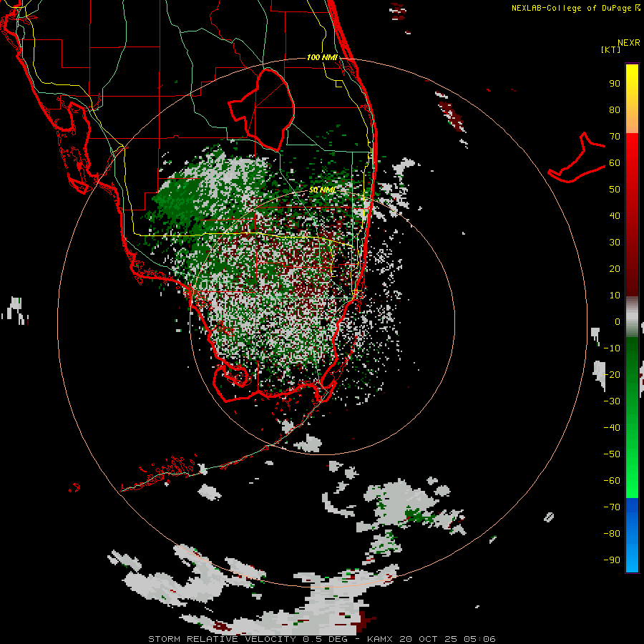Click the -10 value on the velocity scale
The width and height of the screenshot is (644, 644).
[x=612, y=348]
